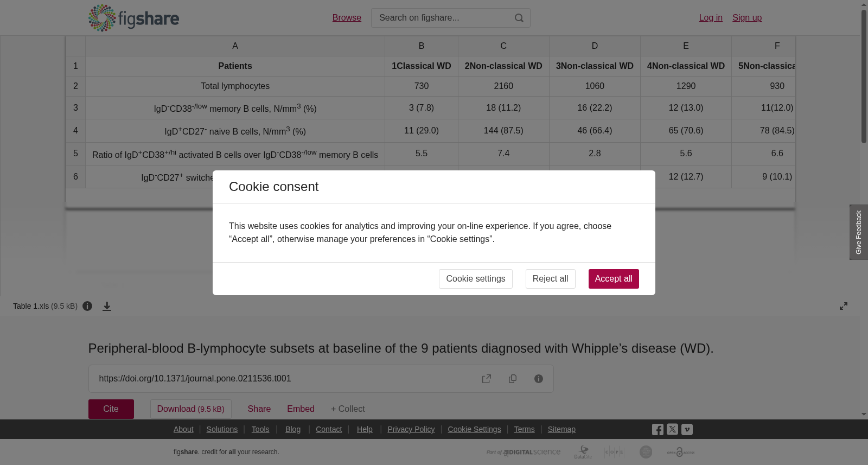Open Cookie settings dialog button
Viewport: 868px width, 465px height.
click(x=476, y=279)
